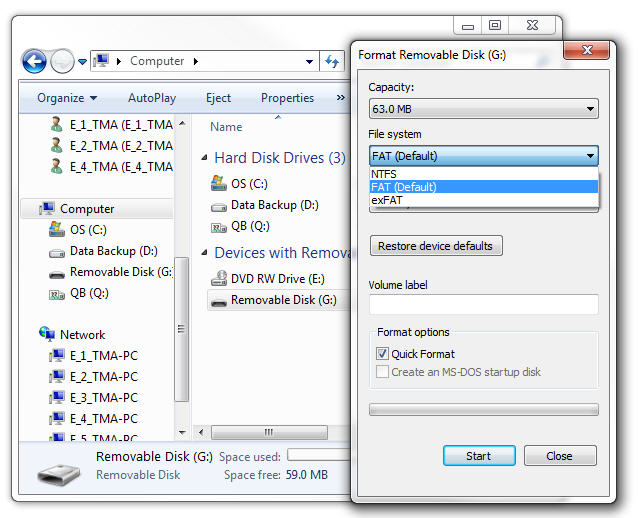Choose FAT (Default) from dropdown list

point(483,187)
